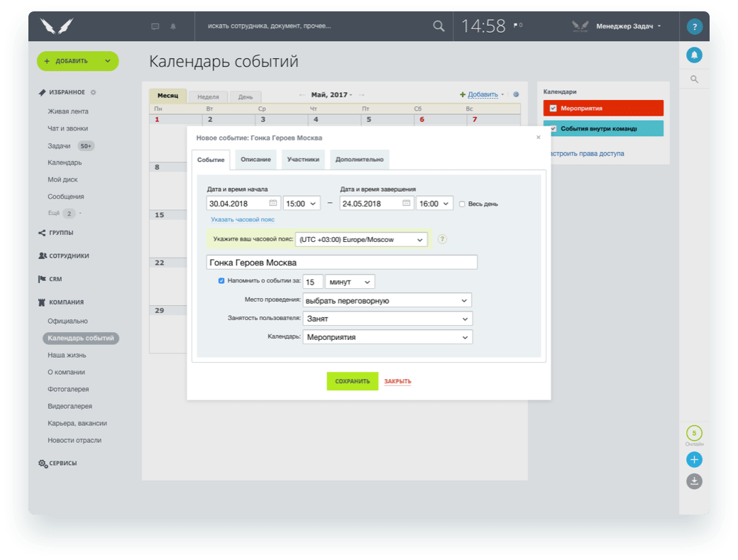This screenshot has width=738, height=560.
Task: Open the Май, 2017 month selector
Action: click(331, 95)
